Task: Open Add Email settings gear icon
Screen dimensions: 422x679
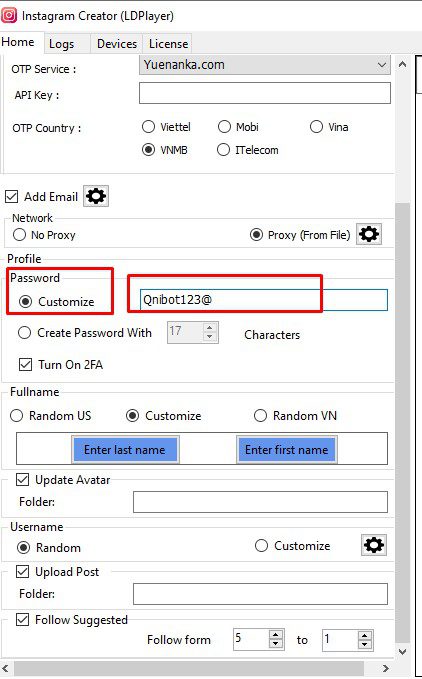Action: pos(96,196)
